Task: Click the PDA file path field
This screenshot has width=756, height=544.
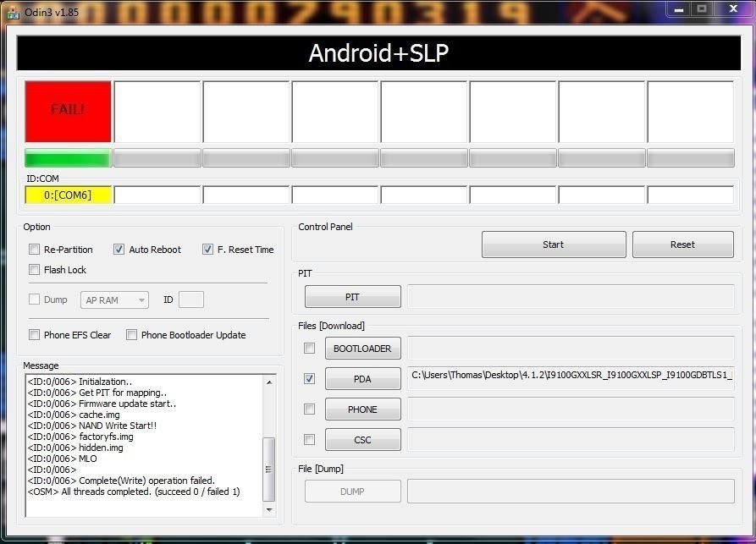Action: [571, 378]
